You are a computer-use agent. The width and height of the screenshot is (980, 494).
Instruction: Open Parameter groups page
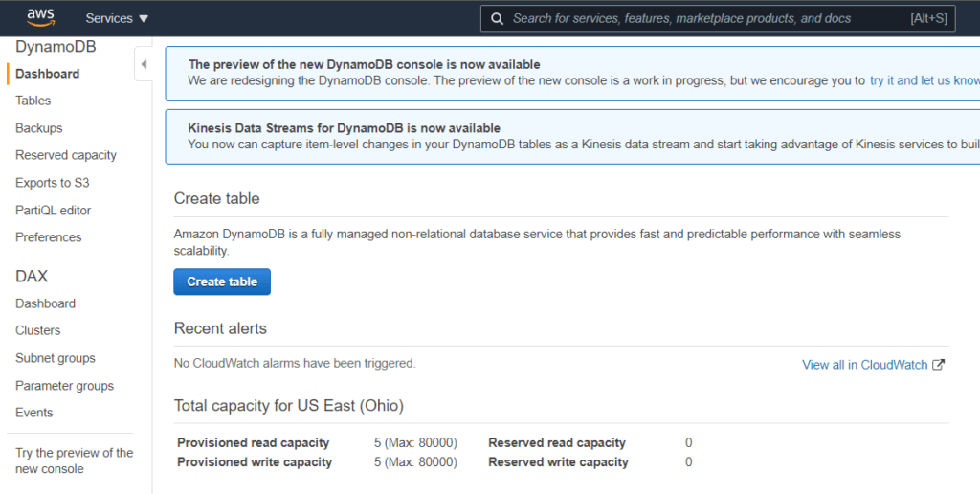click(x=64, y=386)
